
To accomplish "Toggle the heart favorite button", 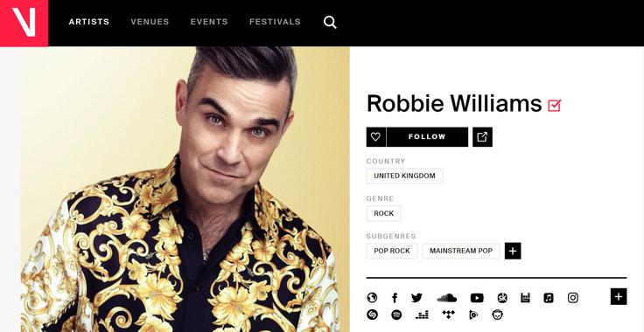I will (375, 137).
